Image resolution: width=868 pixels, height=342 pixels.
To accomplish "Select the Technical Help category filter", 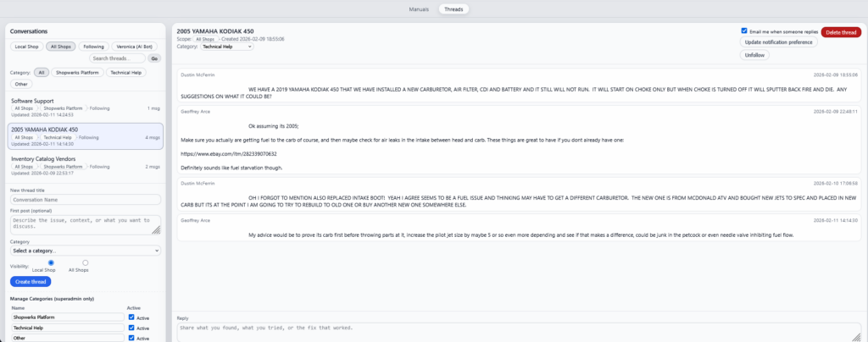I will (126, 73).
